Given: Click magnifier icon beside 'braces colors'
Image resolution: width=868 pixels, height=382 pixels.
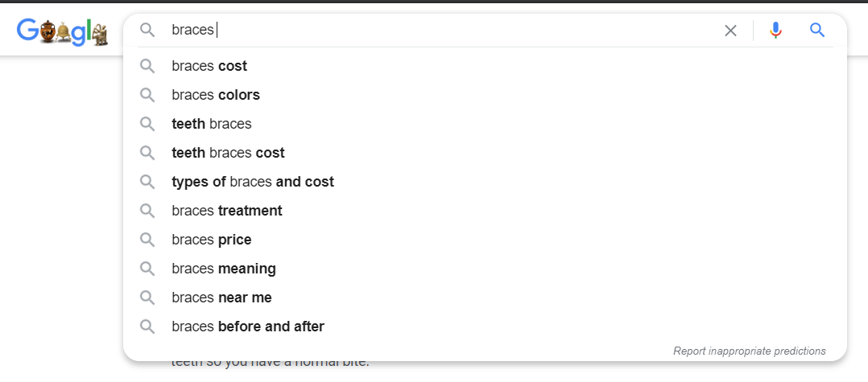Looking at the screenshot, I should (x=147, y=95).
